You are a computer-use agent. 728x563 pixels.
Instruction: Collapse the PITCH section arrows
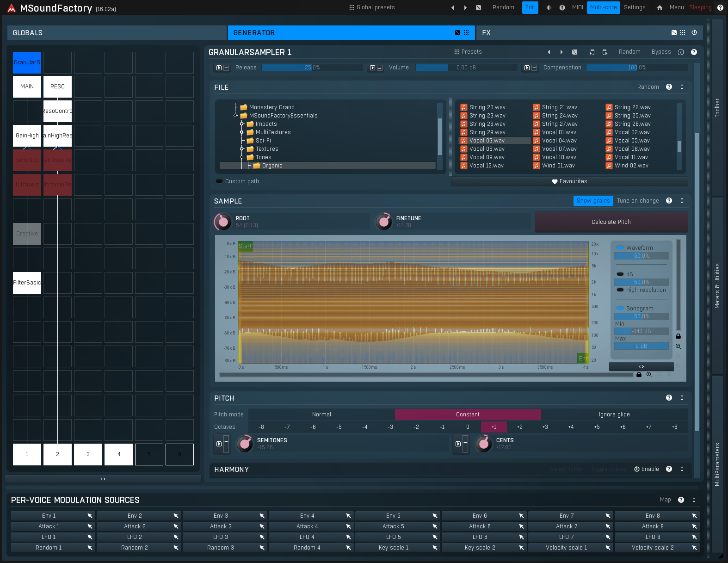[x=682, y=398]
